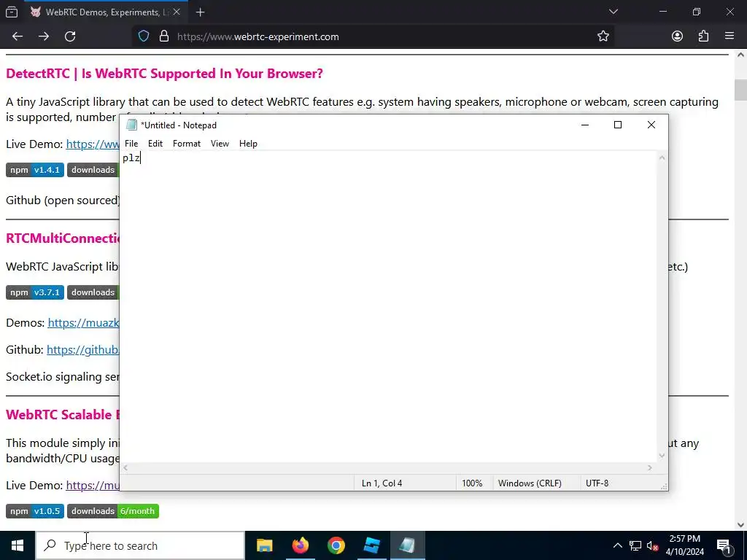Open the Notepad Help menu

(248, 144)
